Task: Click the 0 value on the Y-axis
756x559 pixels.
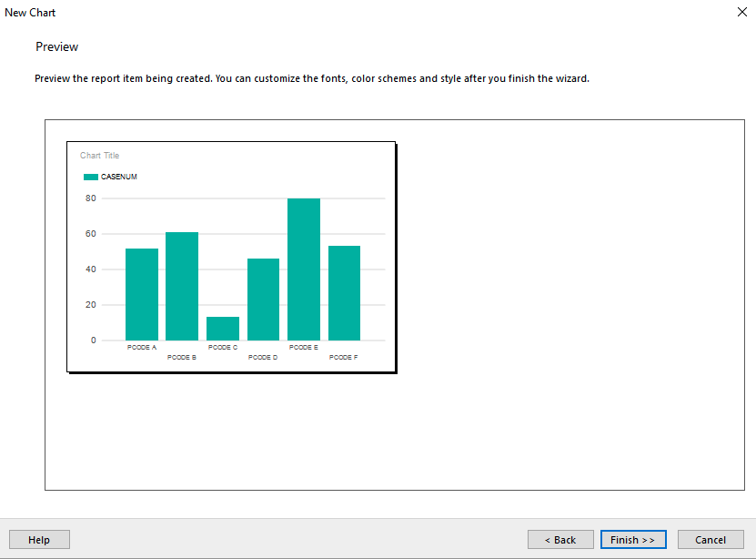Action: click(93, 340)
